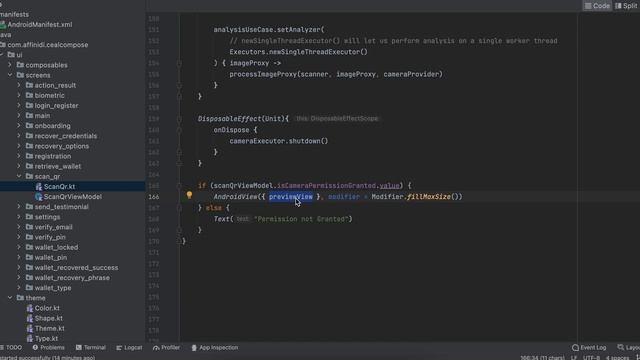This screenshot has height=360, width=640.
Task: Click the fold marker on line 159
Action: coord(179,119)
